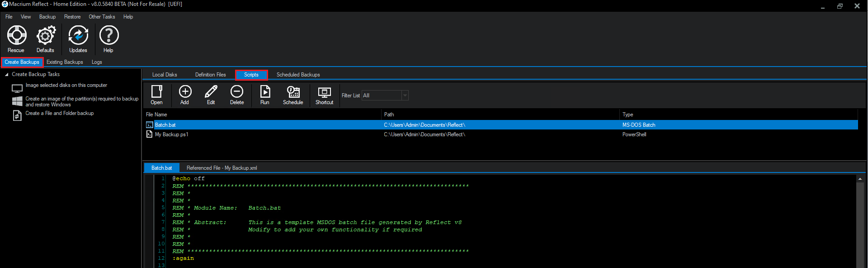This screenshot has width=868, height=268.
Task: Switch to the Local Disks tab
Action: coord(165,75)
